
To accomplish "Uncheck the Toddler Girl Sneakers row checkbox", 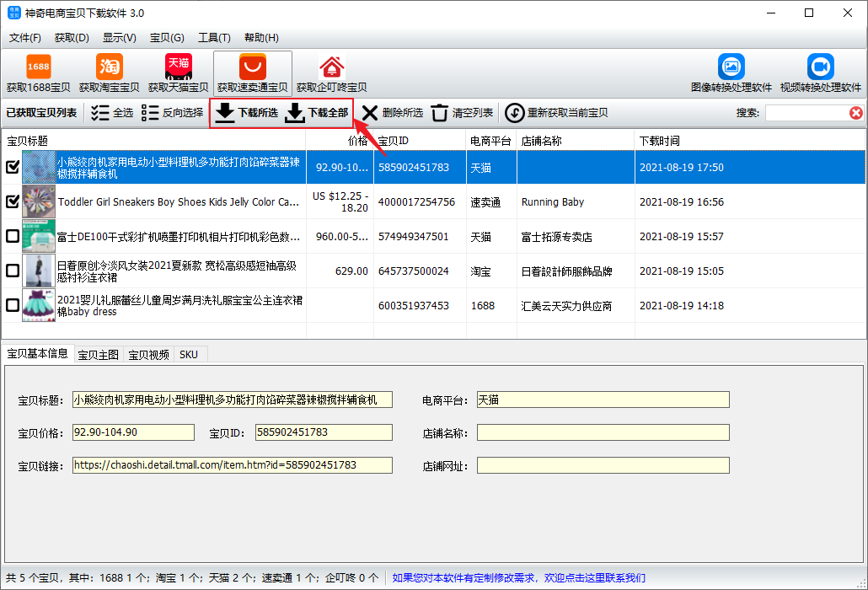I will point(12,201).
